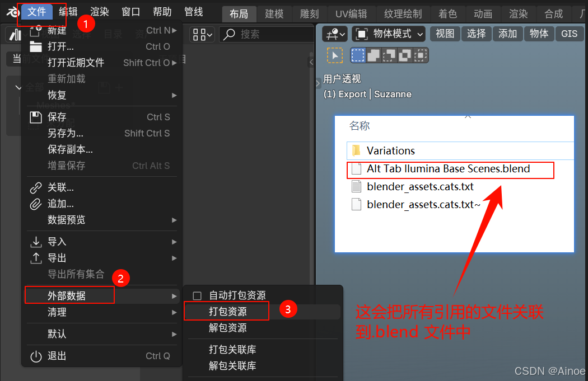Open the Variations folder
This screenshot has height=381, width=588.
(x=460, y=150)
